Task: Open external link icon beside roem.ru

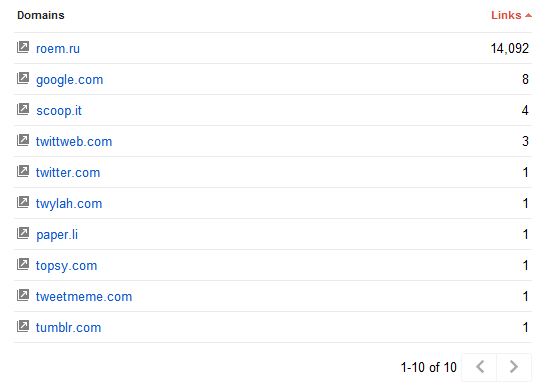Action: (23, 47)
